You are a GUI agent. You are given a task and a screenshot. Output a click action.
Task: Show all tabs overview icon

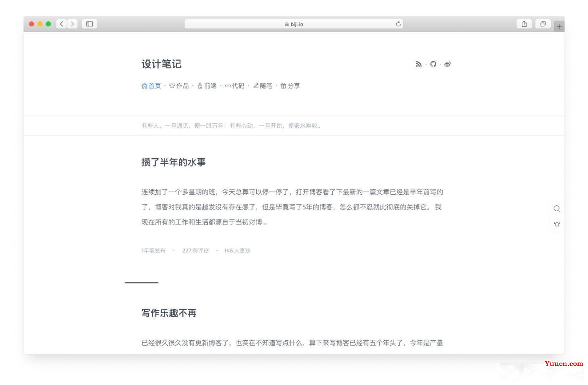(543, 24)
